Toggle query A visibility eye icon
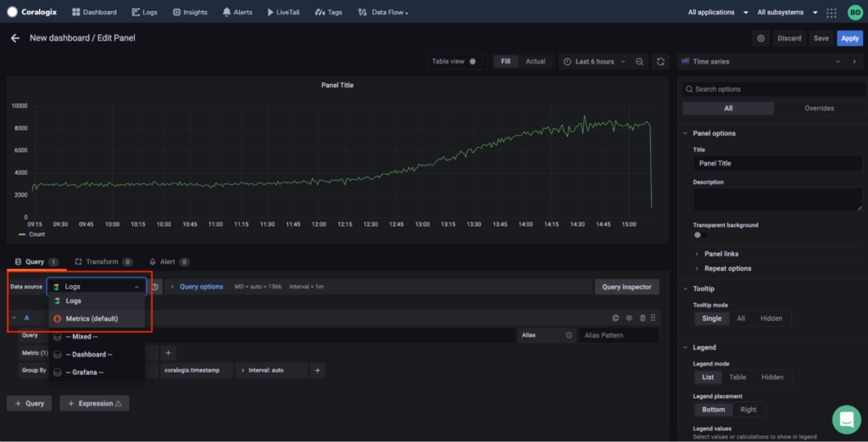This screenshot has height=442, width=868. tap(629, 318)
